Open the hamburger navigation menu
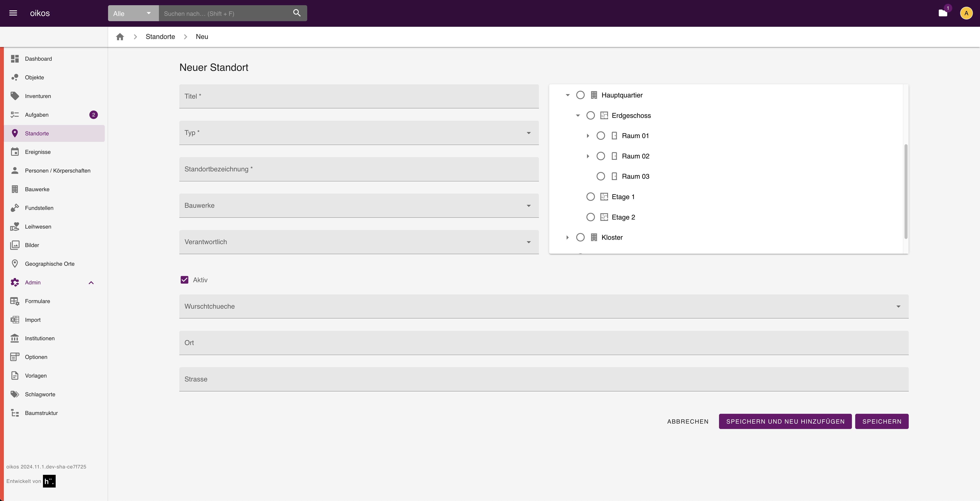 pyautogui.click(x=13, y=13)
